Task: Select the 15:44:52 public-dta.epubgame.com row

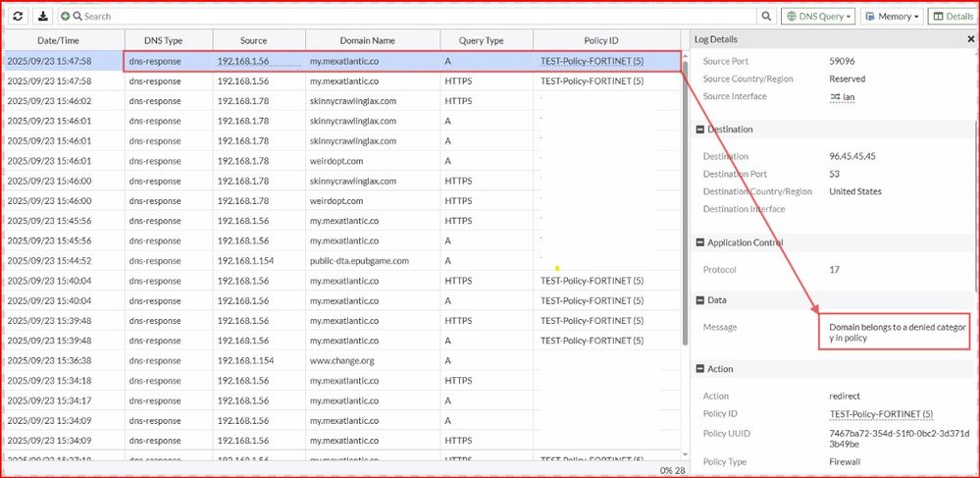Action: point(342,261)
